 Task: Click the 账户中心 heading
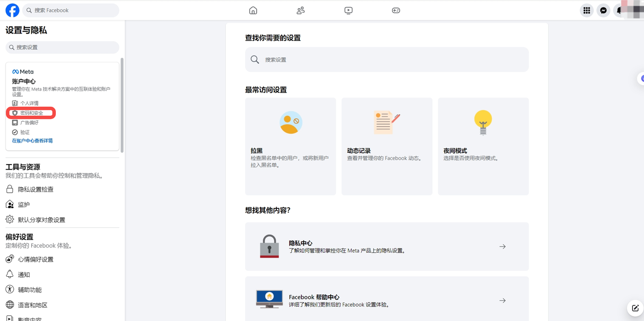click(24, 81)
